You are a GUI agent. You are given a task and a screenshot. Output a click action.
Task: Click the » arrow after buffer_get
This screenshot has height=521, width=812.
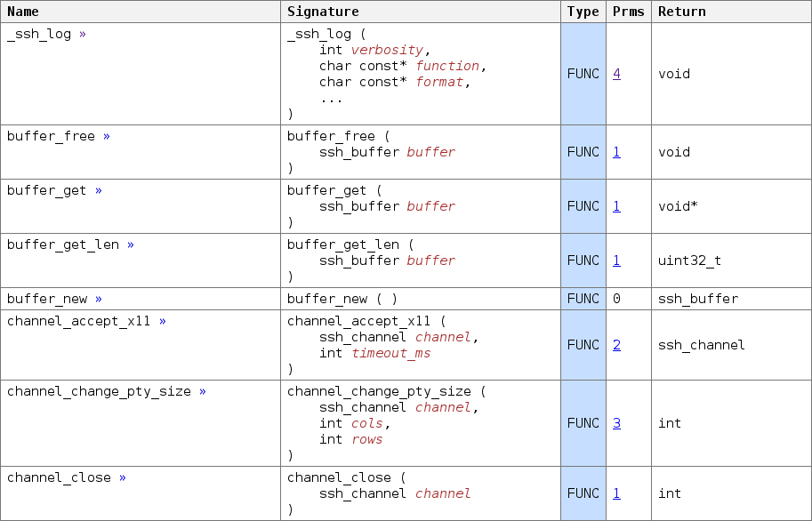pyautogui.click(x=99, y=191)
